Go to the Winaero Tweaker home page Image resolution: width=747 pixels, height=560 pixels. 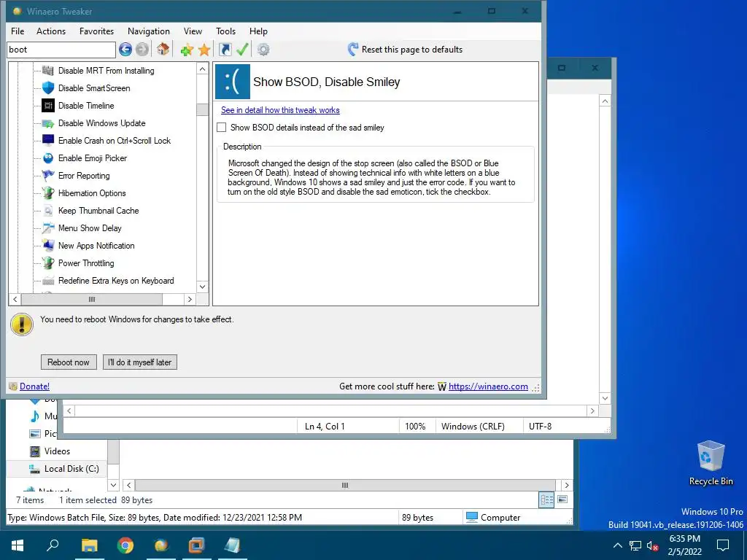[x=163, y=49]
